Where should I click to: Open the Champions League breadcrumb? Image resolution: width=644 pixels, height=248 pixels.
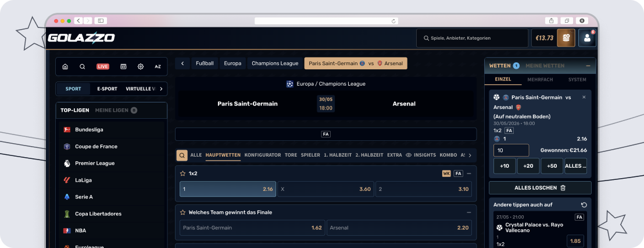(x=275, y=63)
